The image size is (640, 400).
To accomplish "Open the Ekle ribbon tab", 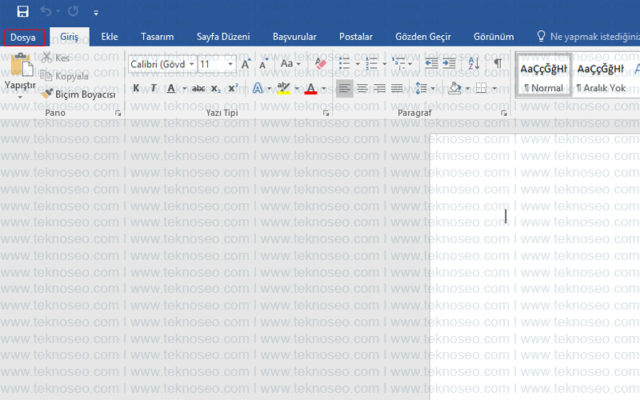I will (x=109, y=37).
